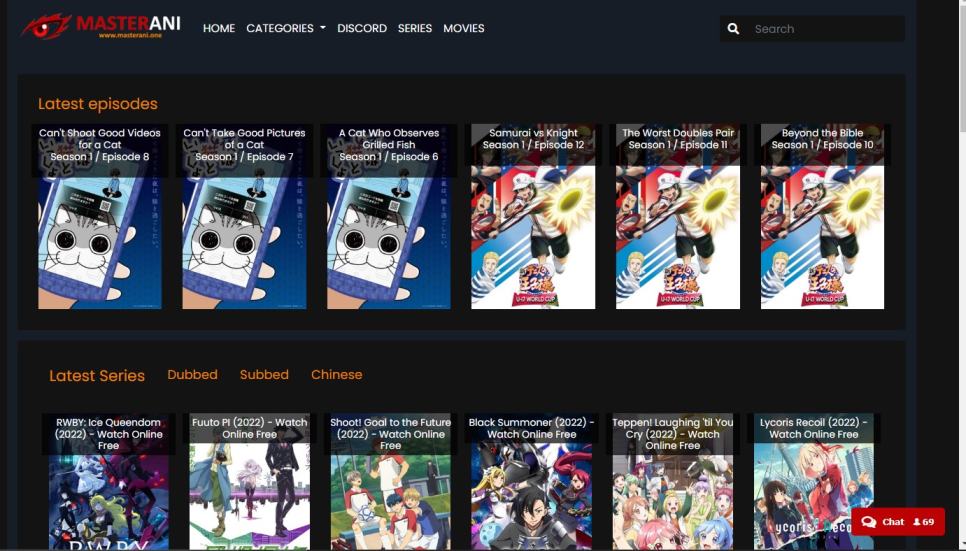Select the Lycoris Recoil (2022) poster
The height and width of the screenshot is (551, 966).
click(813, 481)
